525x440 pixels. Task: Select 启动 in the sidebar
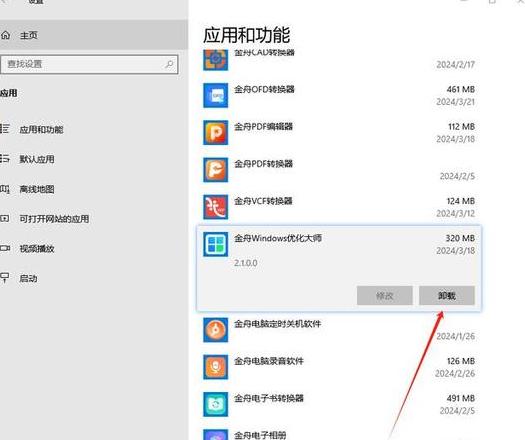[28, 279]
